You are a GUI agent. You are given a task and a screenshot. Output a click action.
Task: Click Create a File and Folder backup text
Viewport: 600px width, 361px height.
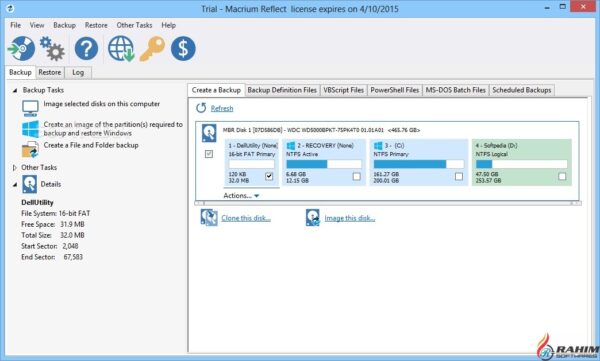[91, 145]
